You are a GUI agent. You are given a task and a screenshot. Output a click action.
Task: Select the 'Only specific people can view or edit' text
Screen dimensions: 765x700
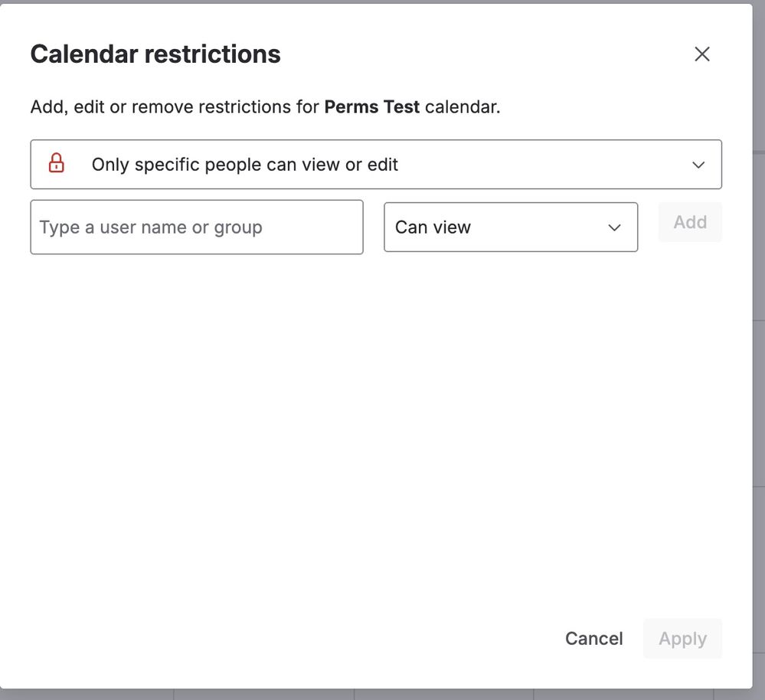[244, 165]
